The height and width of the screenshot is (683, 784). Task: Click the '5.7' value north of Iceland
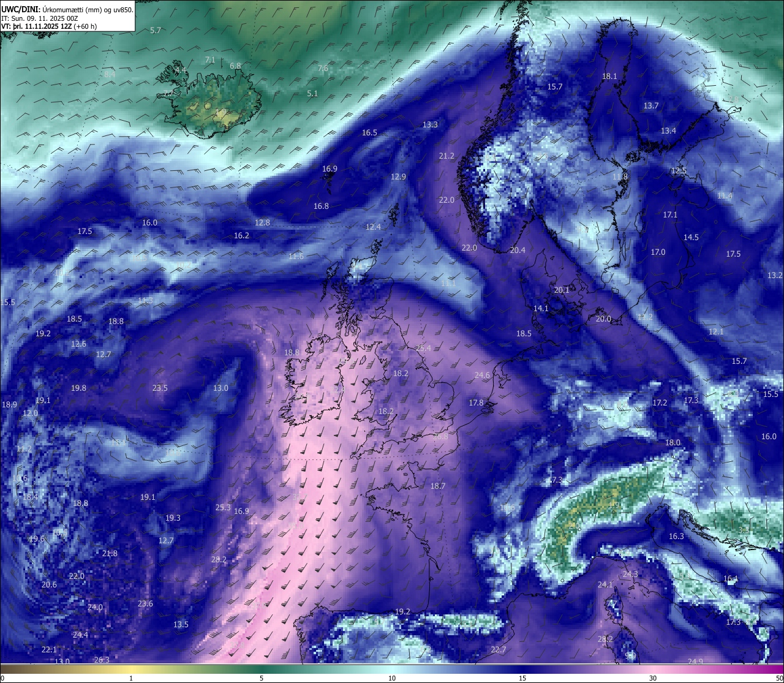point(156,30)
